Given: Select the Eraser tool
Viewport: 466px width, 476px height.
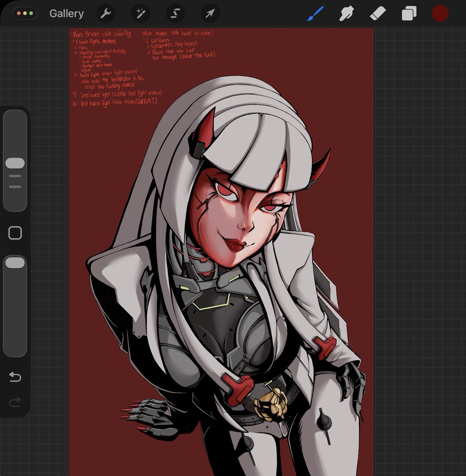Looking at the screenshot, I should click(377, 14).
